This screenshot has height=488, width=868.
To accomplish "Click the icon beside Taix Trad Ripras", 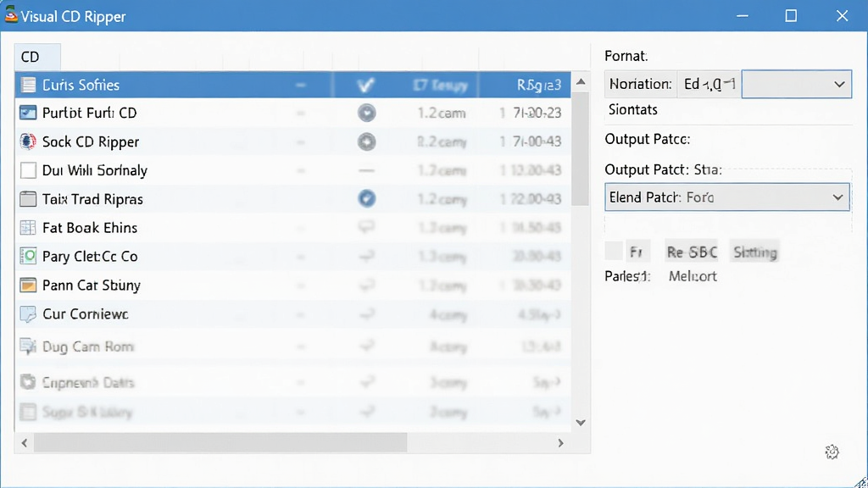I will click(28, 198).
